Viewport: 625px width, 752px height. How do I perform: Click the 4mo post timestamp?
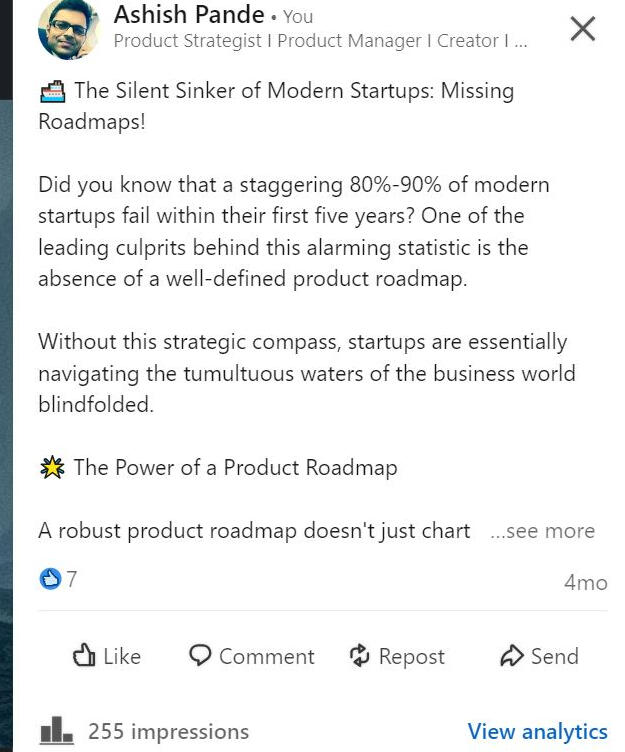(x=585, y=582)
